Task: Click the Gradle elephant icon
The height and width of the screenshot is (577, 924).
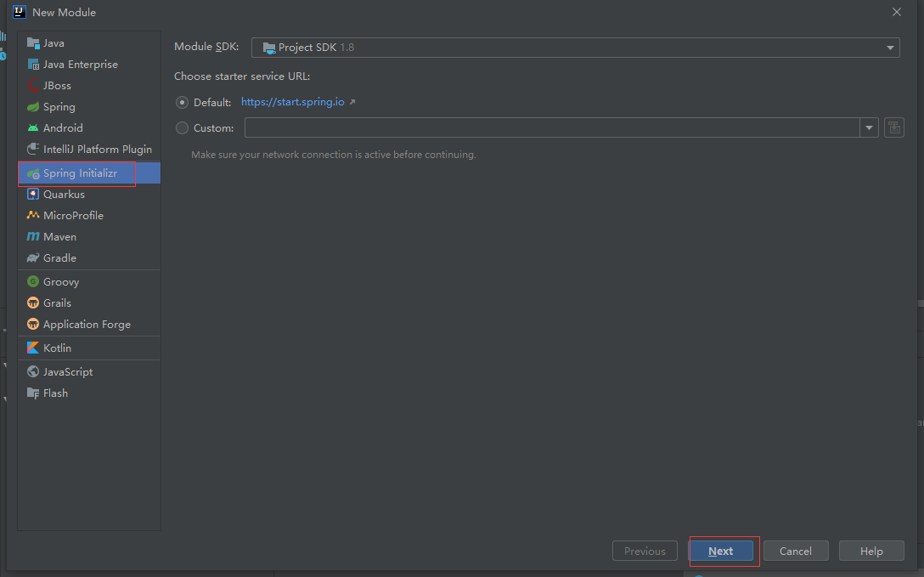Action: tap(33, 257)
